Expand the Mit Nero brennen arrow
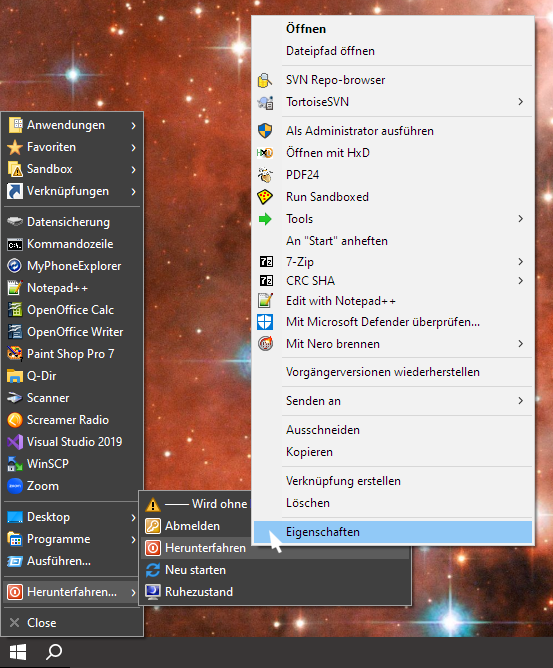 pos(521,344)
